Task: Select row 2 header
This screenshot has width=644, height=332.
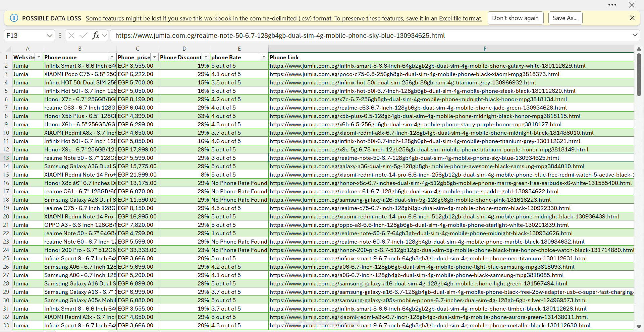Action: pyautogui.click(x=6, y=66)
